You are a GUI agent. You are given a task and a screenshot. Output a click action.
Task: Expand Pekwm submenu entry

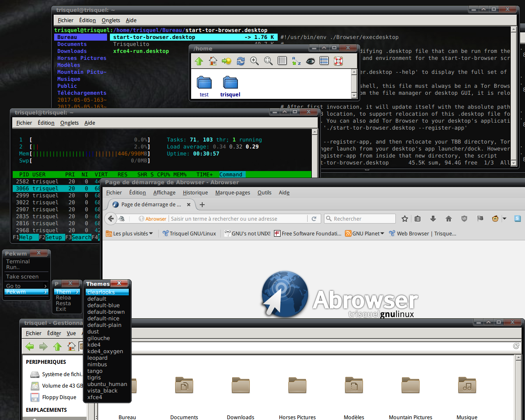point(27,292)
